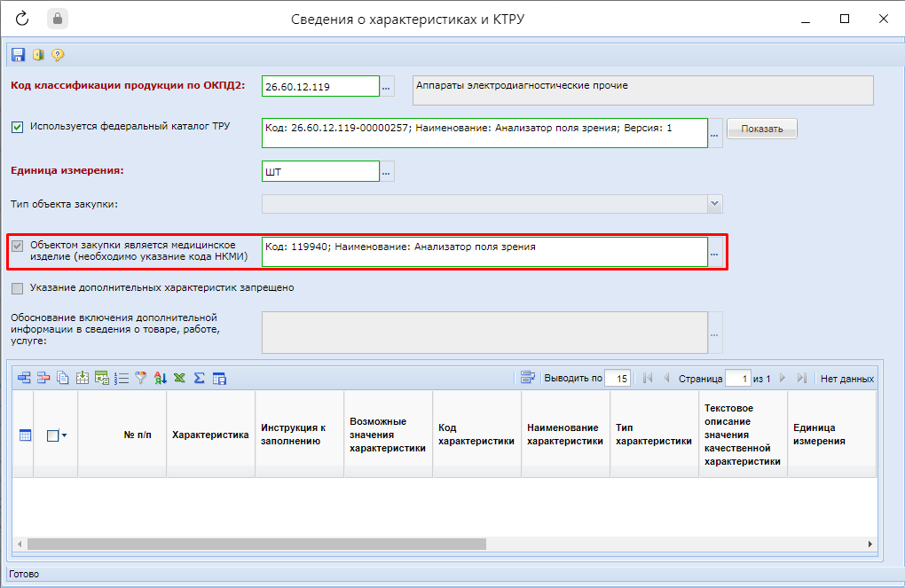Image resolution: width=905 pixels, height=588 pixels.
Task: Click the 'Код характеристики' column header
Action: (476, 435)
